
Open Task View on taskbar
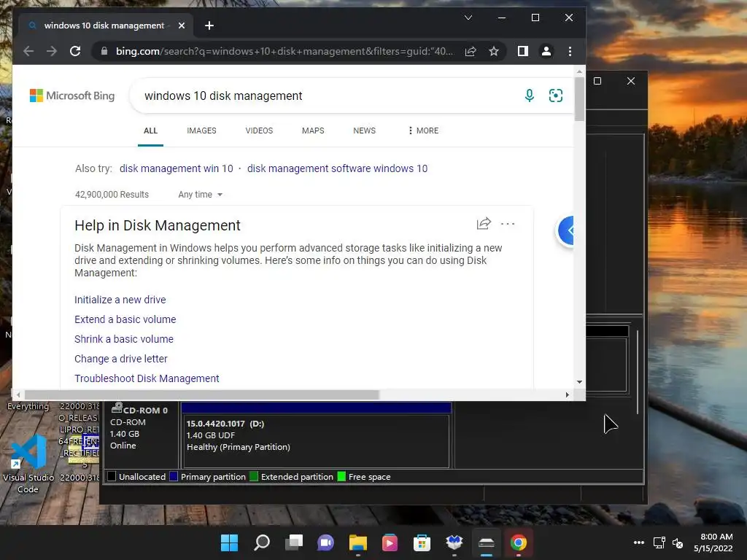(x=294, y=542)
